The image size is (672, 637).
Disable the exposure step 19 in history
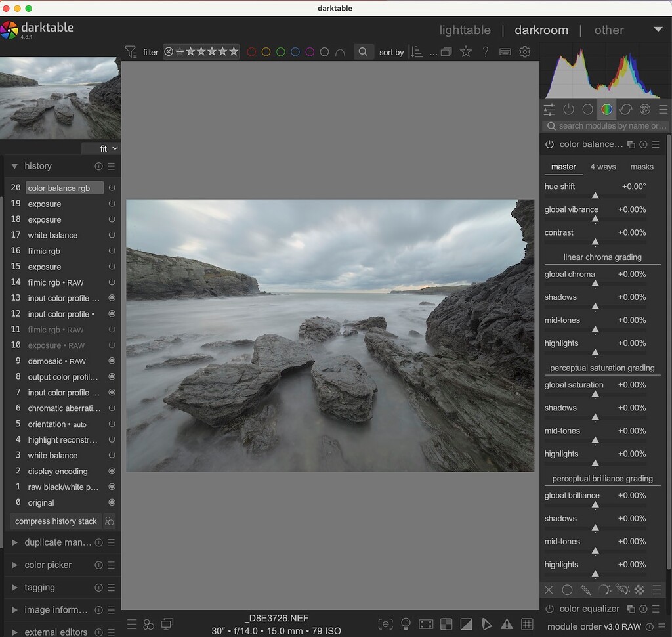click(112, 204)
